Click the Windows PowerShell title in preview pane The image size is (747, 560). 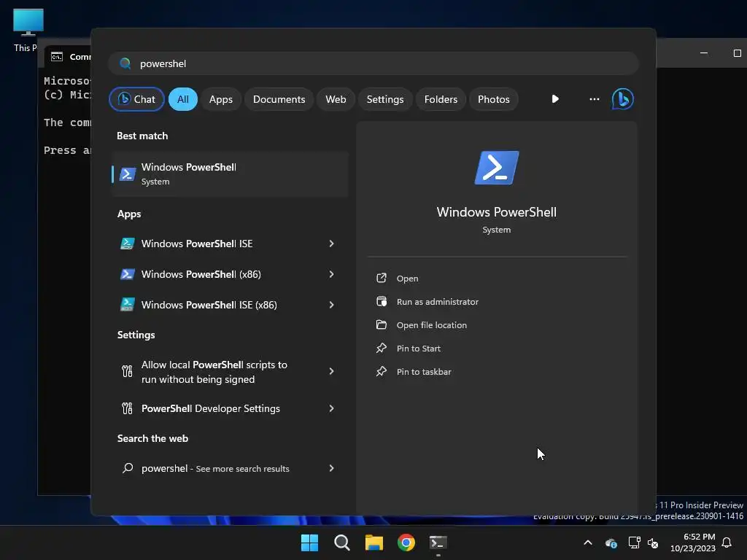(x=496, y=212)
